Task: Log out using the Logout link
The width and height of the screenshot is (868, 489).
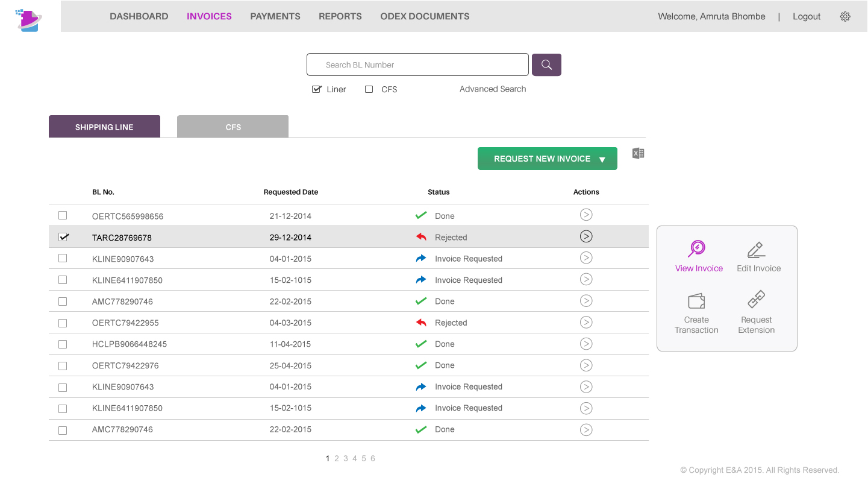Action: coord(806,16)
